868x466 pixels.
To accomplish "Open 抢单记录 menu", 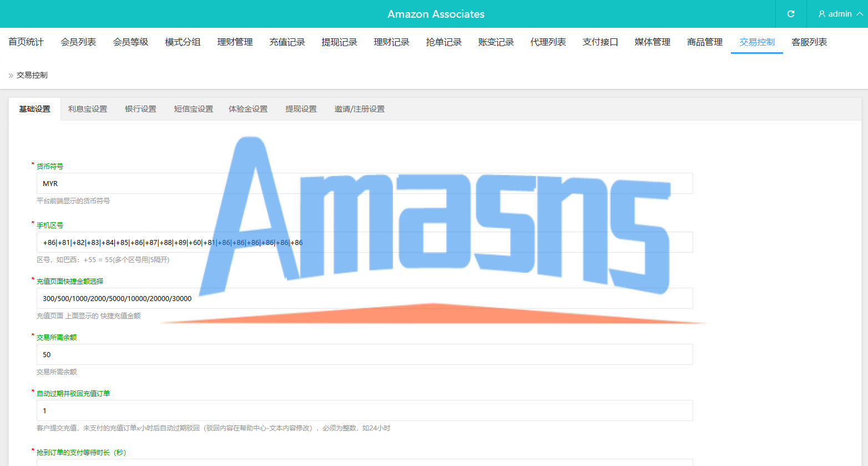I will [443, 42].
